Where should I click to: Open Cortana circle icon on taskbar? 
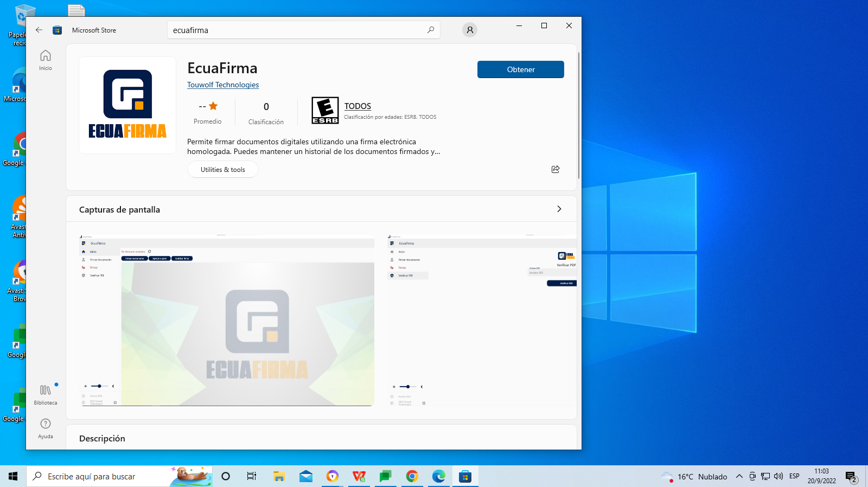pyautogui.click(x=226, y=476)
